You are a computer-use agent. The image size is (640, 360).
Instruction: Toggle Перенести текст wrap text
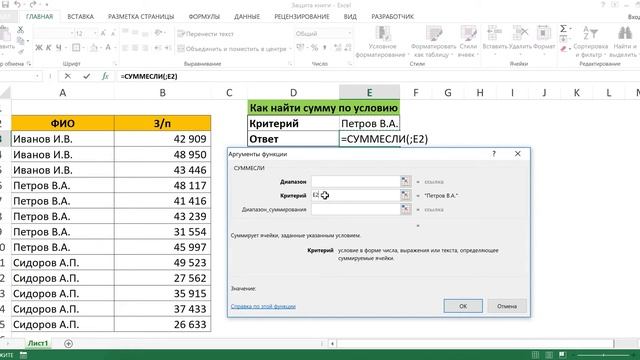point(206,34)
